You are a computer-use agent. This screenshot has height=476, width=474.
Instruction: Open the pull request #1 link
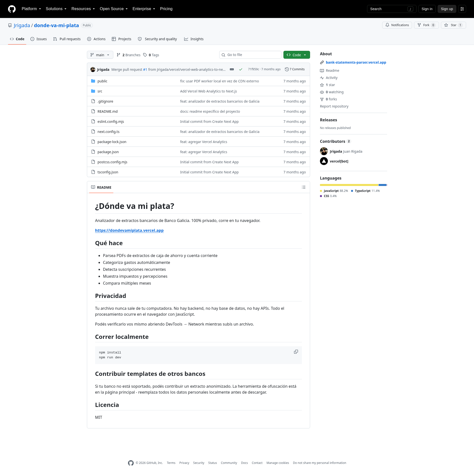(x=145, y=70)
